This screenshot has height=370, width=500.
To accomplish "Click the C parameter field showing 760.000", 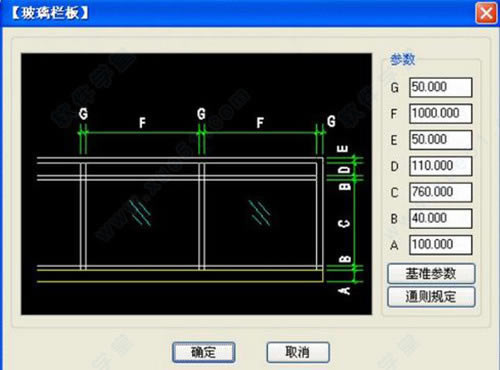I will [441, 192].
